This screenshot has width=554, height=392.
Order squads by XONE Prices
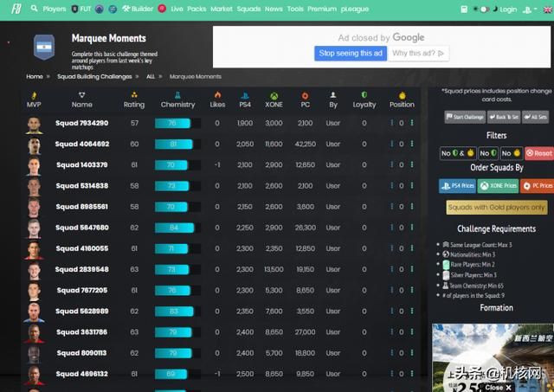point(498,186)
